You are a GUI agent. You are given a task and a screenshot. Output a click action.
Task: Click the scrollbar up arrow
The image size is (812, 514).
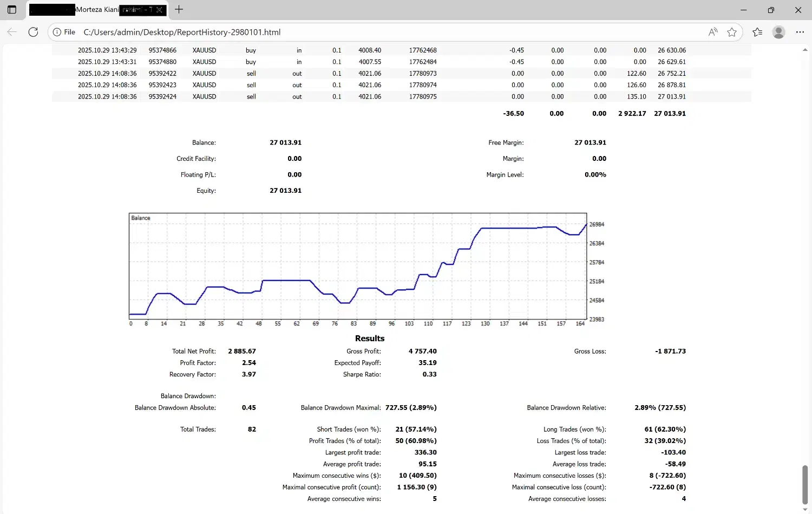[804, 49]
